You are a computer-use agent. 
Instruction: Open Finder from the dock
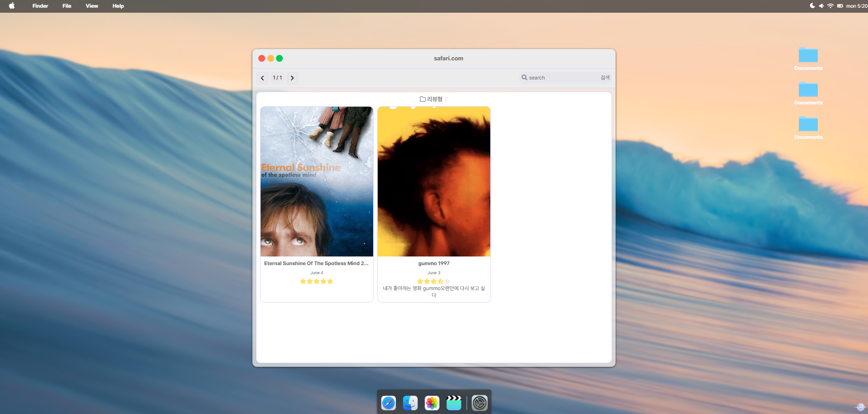pyautogui.click(x=410, y=403)
